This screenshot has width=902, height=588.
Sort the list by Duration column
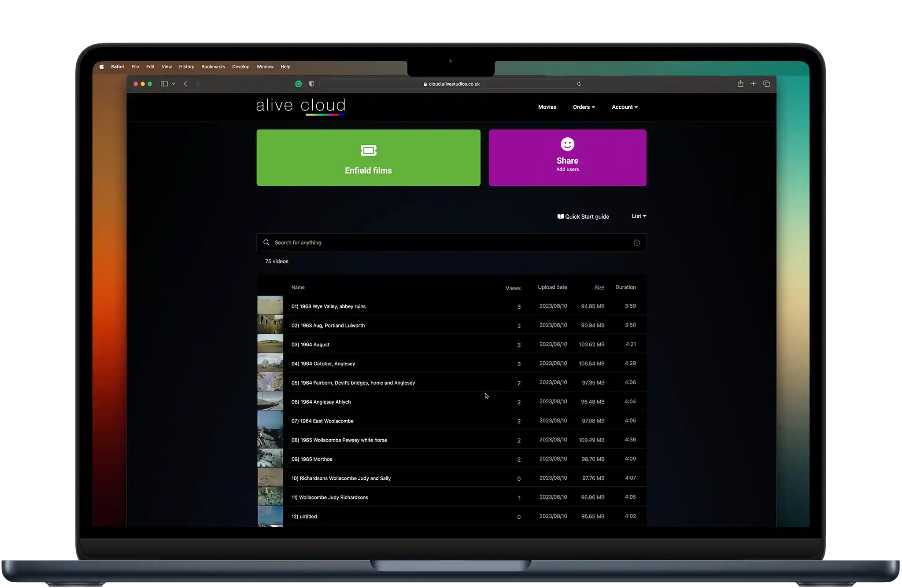click(625, 287)
